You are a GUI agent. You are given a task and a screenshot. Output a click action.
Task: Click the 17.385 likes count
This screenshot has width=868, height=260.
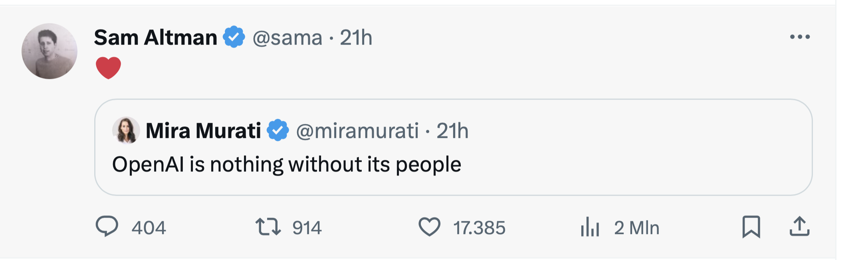(480, 228)
